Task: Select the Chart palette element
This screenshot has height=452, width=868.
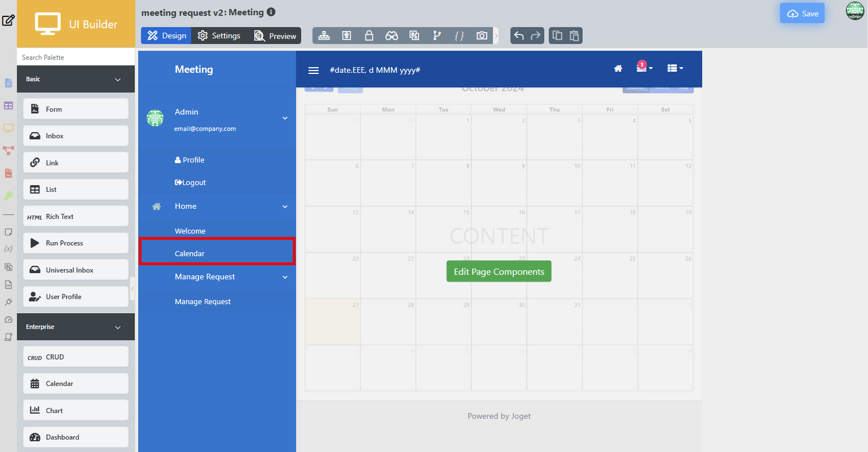Action: pyautogui.click(x=76, y=410)
